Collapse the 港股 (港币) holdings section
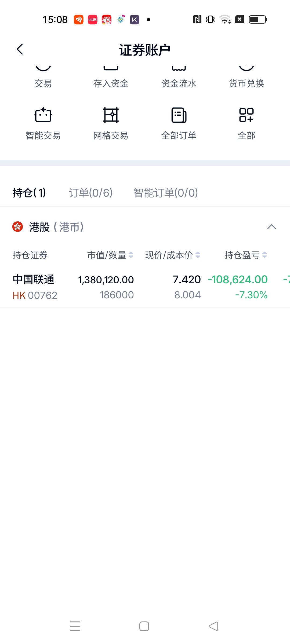 point(271,227)
